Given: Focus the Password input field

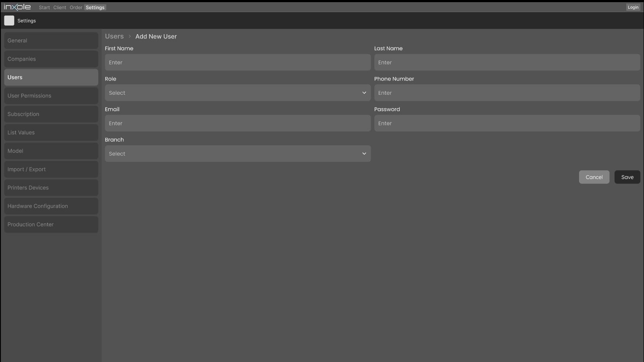Looking at the screenshot, I should tap(507, 124).
